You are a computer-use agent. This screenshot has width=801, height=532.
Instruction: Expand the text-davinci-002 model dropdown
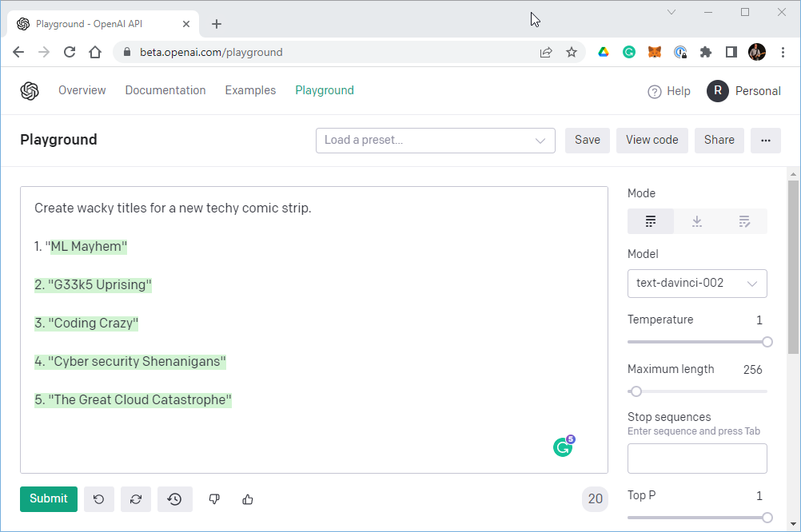[x=697, y=284]
